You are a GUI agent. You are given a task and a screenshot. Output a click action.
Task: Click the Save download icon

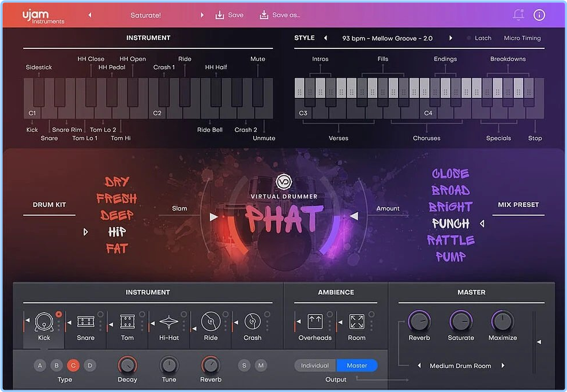220,15
